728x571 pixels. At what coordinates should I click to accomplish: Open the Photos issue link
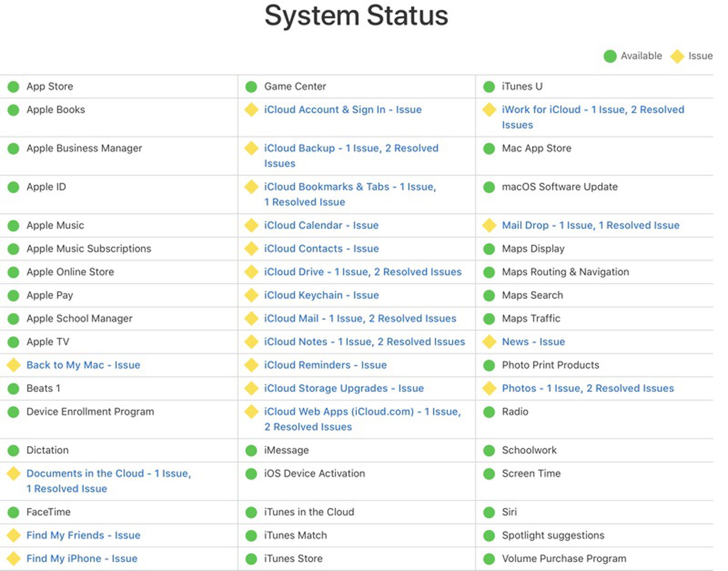587,388
